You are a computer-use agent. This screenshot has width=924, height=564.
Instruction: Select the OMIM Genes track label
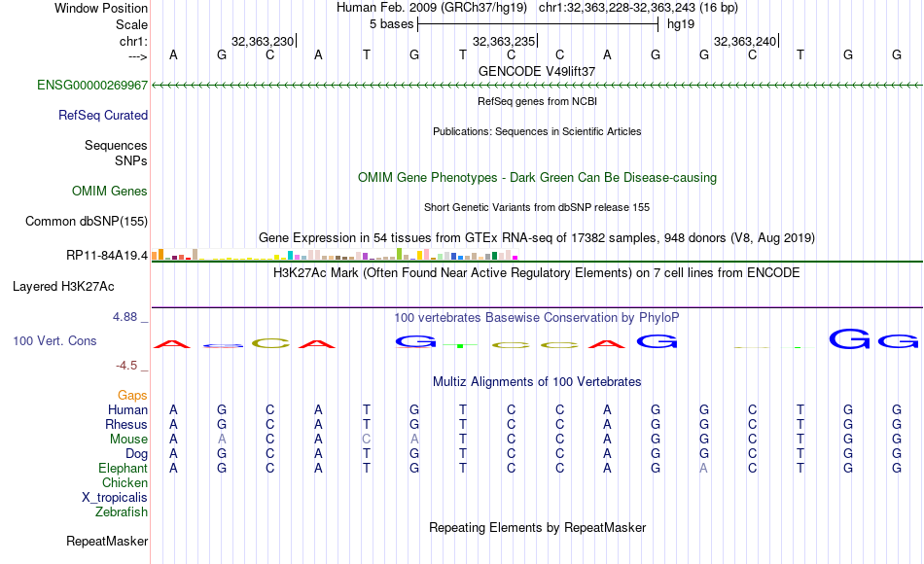pyautogui.click(x=109, y=191)
